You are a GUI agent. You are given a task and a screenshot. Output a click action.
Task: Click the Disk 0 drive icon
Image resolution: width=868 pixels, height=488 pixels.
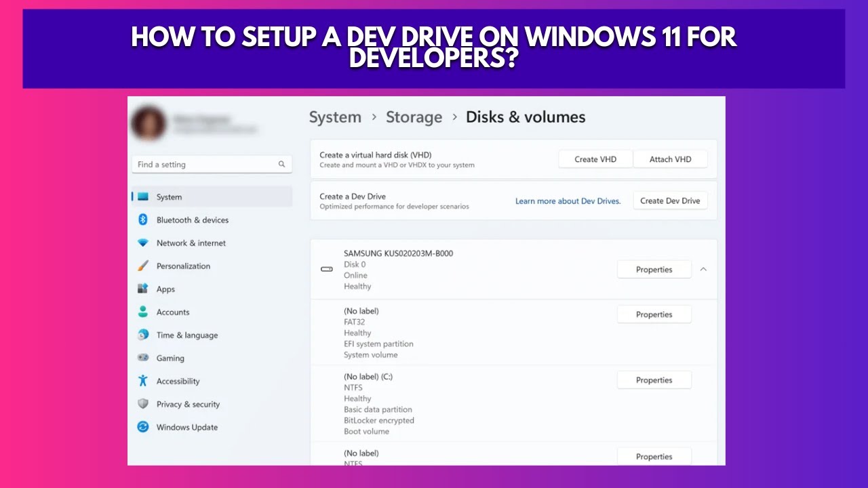327,270
